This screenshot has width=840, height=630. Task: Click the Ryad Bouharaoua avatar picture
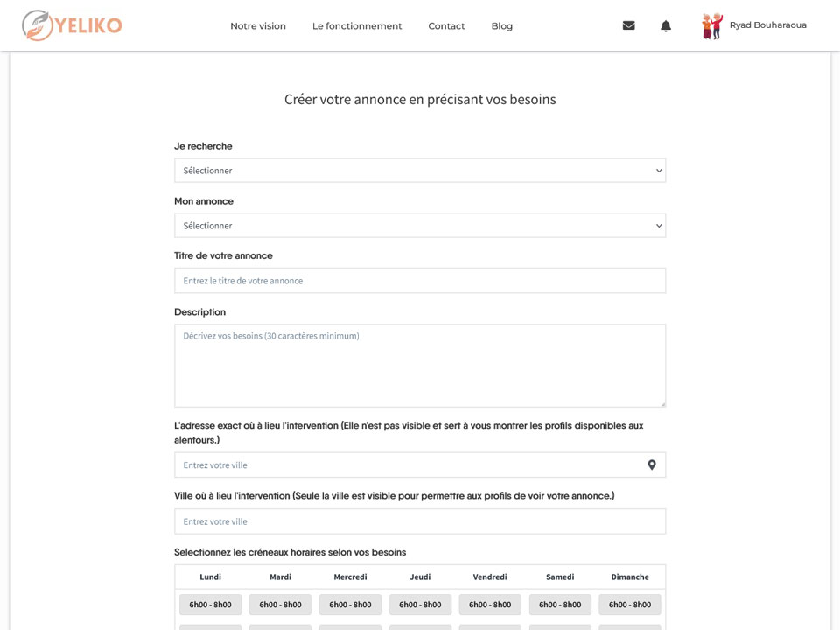[712, 25]
